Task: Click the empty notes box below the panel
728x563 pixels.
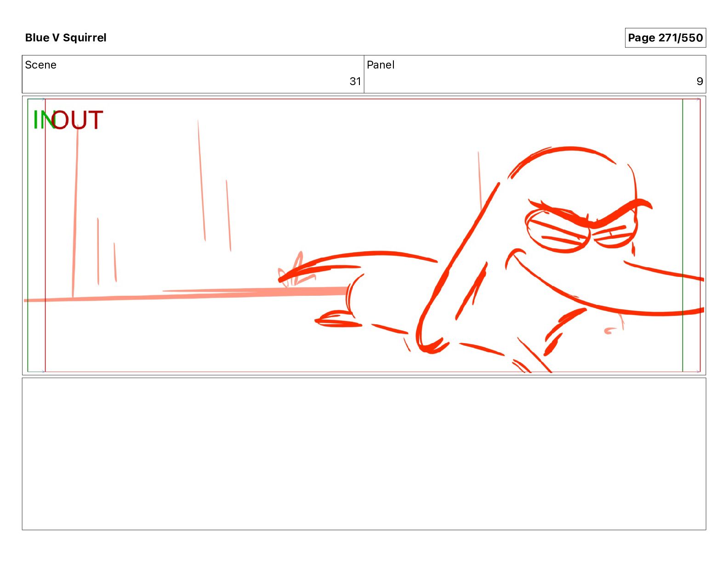Action: click(x=364, y=454)
